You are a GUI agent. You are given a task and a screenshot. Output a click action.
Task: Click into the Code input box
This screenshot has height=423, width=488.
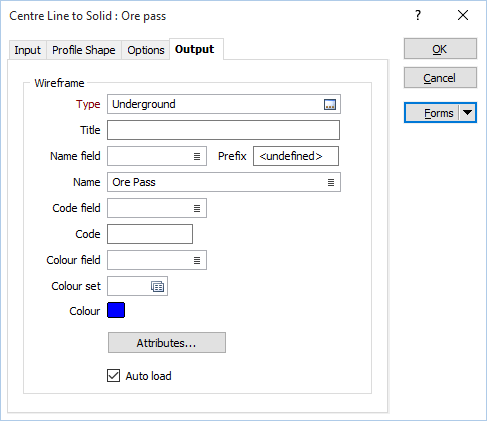(x=150, y=234)
